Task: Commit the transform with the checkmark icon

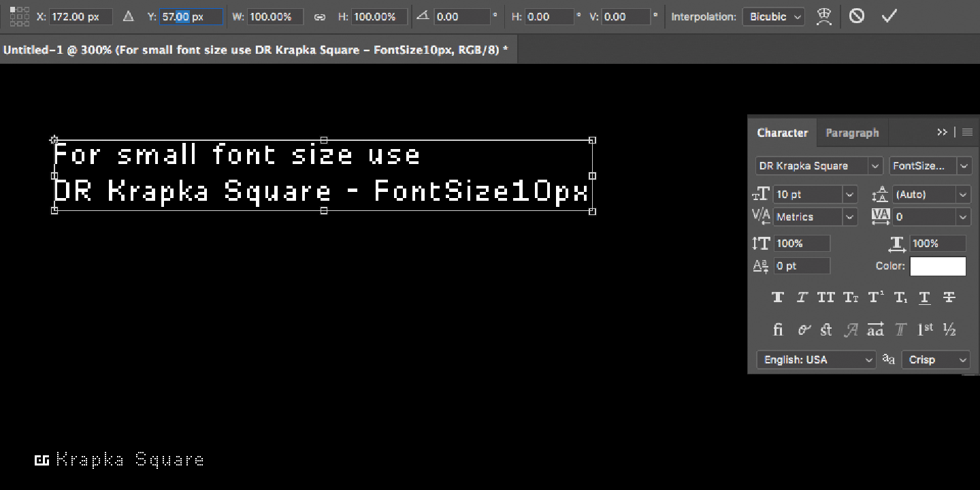Action: click(x=889, y=16)
